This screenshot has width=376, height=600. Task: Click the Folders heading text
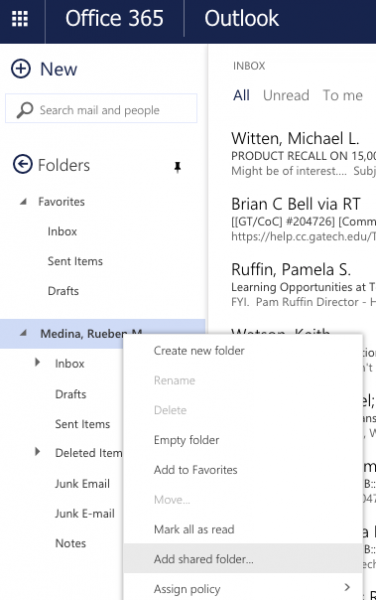point(64,165)
